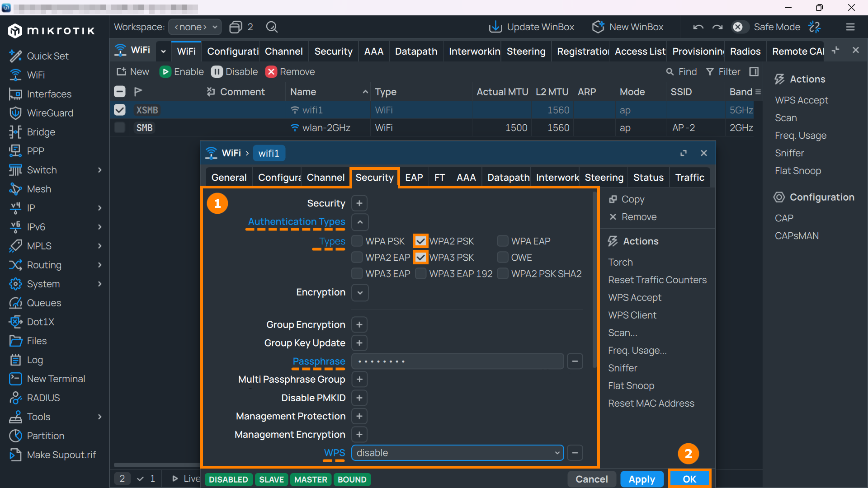The width and height of the screenshot is (868, 488).
Task: Check the WPA PSK option
Action: pyautogui.click(x=357, y=241)
